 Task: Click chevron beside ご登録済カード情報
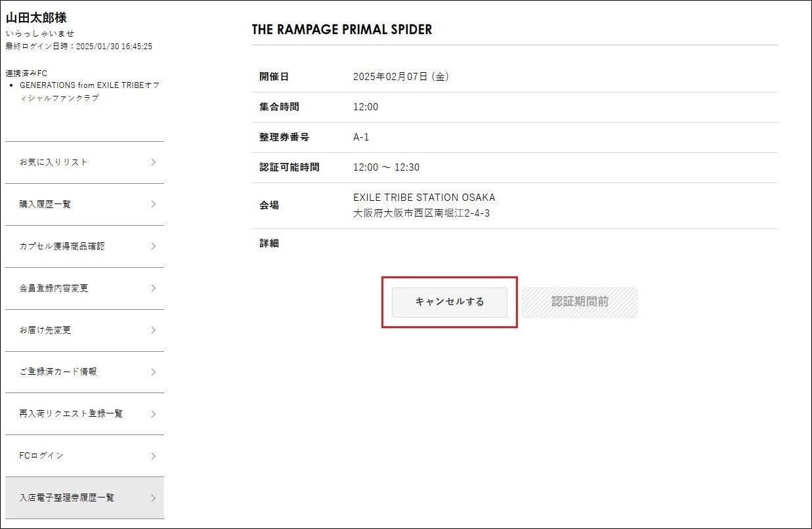click(153, 372)
